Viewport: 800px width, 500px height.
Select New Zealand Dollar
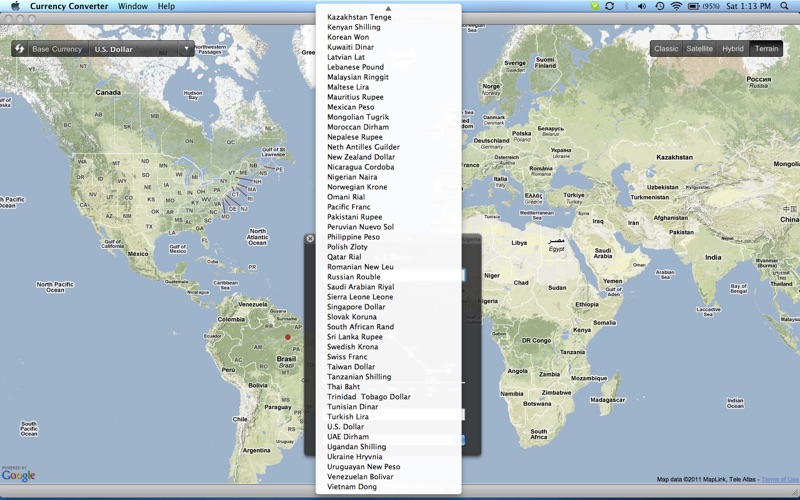pos(389,157)
